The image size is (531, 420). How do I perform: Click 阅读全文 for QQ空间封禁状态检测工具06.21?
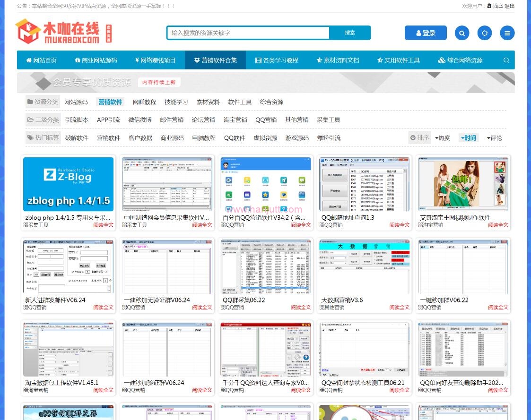pyautogui.click(x=400, y=390)
